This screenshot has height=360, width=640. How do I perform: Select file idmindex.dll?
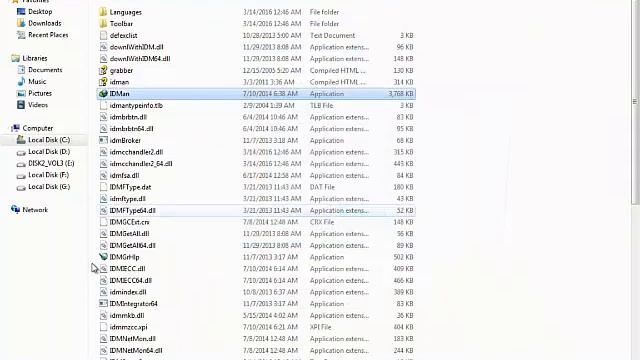(x=128, y=292)
